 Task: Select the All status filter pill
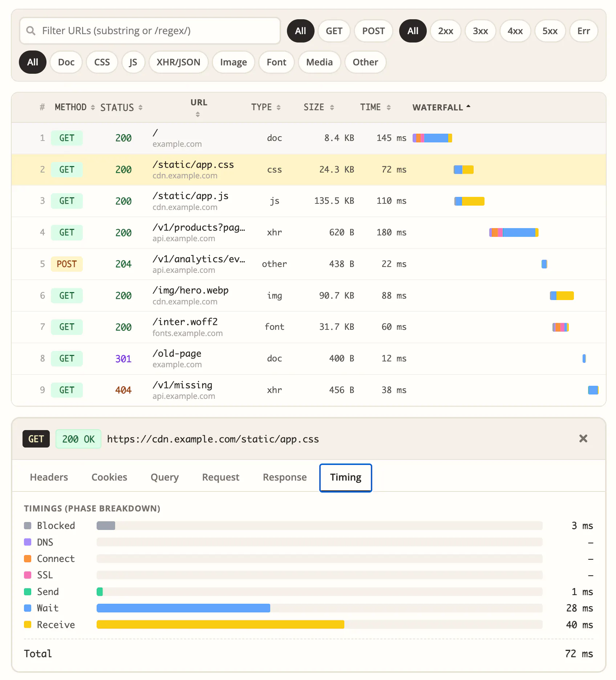coord(413,31)
